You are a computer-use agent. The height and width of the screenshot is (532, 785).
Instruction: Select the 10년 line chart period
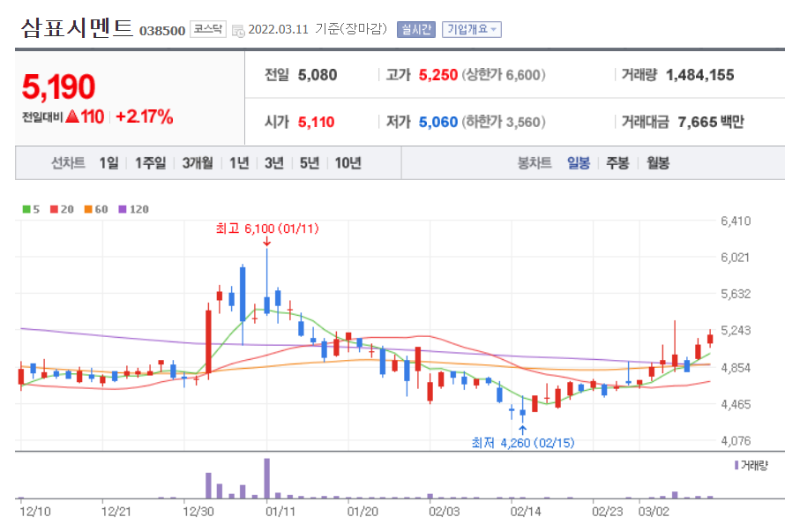pyautogui.click(x=348, y=163)
